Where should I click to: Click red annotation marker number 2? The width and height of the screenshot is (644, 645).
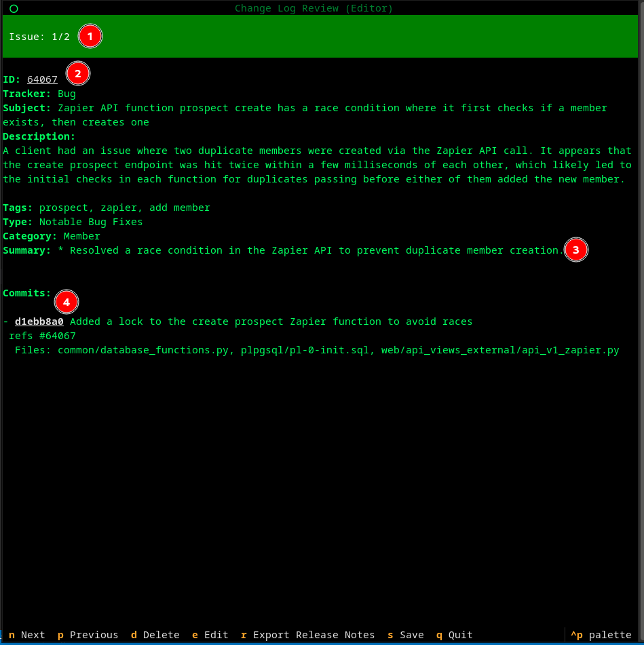pos(78,73)
